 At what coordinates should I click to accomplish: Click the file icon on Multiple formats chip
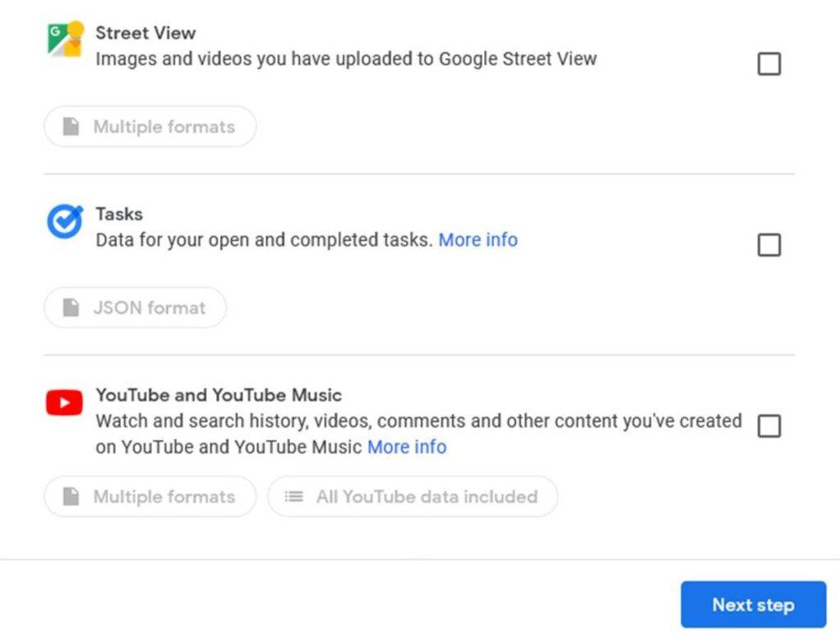click(70, 127)
